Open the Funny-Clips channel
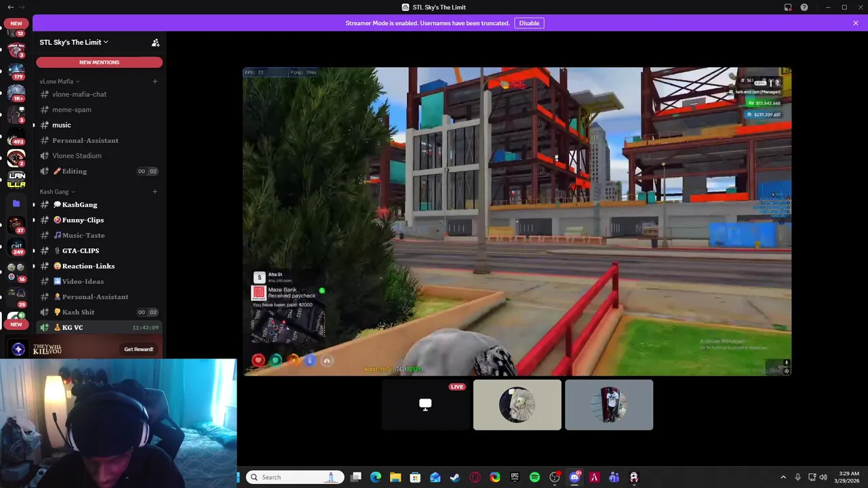Image resolution: width=868 pixels, height=488 pixels. pyautogui.click(x=99, y=220)
